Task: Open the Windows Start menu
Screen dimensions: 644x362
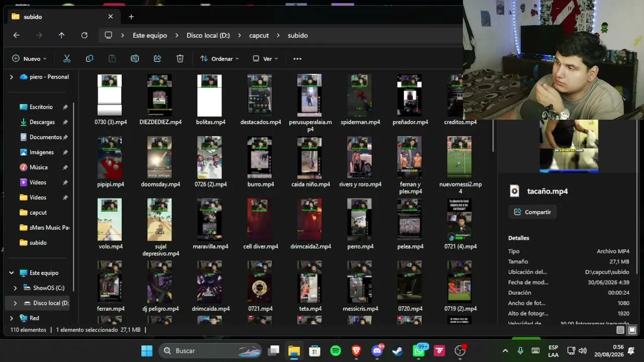Action: 147,350
